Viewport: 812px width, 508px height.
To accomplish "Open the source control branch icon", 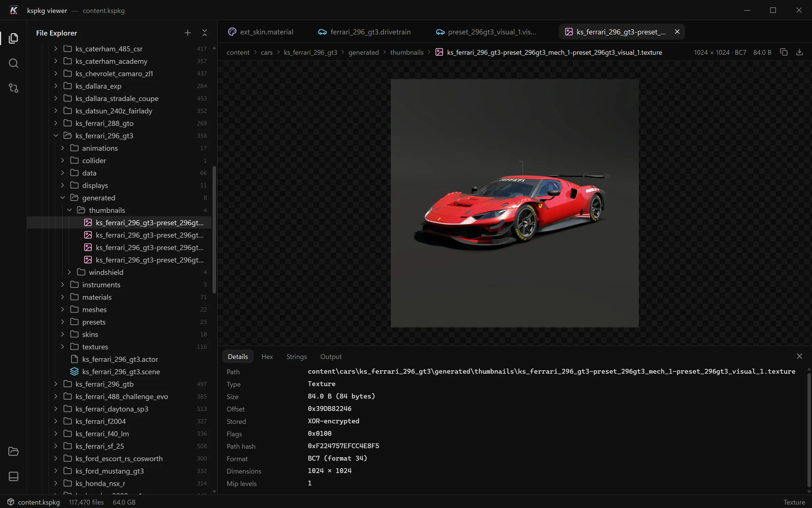I will (x=13, y=88).
